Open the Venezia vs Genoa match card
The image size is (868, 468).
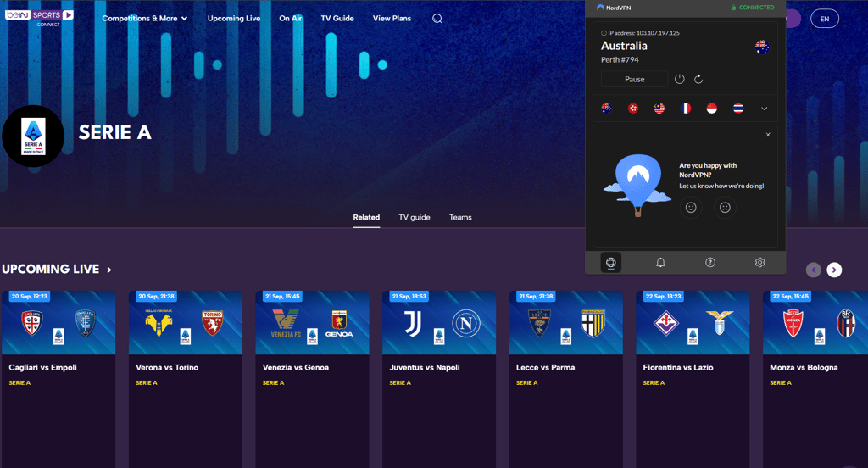312,378
